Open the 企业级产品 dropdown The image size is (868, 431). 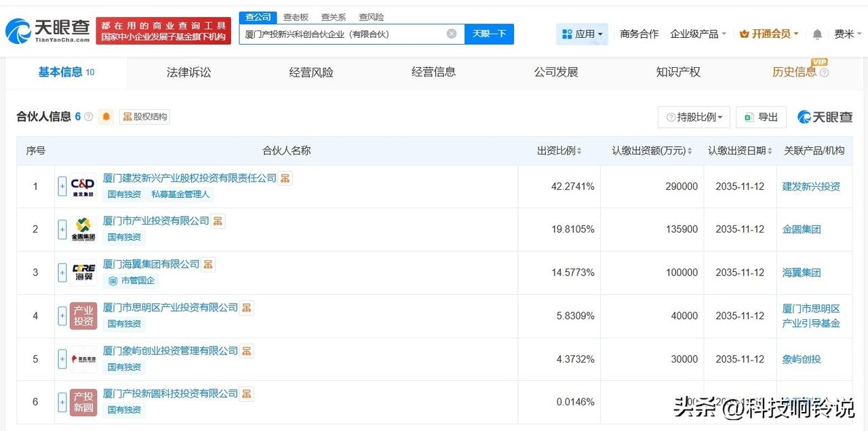click(698, 34)
